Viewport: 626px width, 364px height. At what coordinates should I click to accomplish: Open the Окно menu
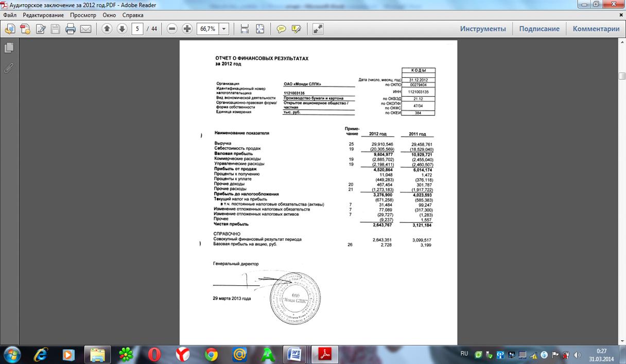pyautogui.click(x=109, y=15)
